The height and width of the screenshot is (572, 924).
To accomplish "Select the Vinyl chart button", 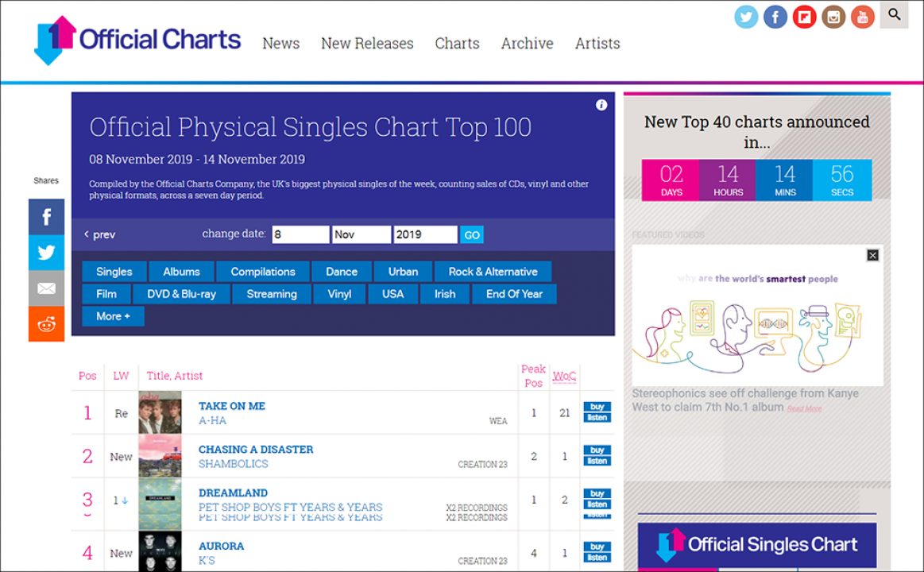I will pos(339,294).
